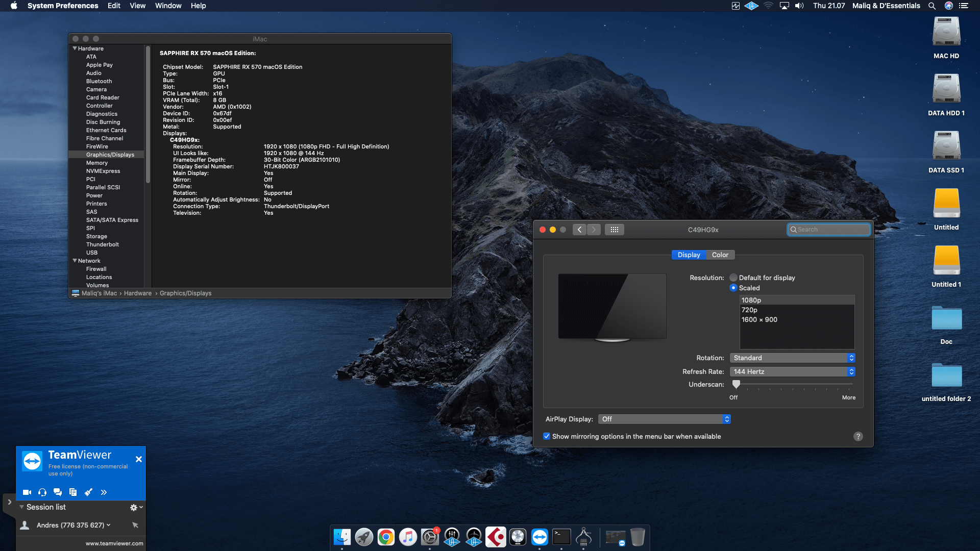
Task: Uncheck Show mirroring options in menu bar
Action: (x=546, y=436)
